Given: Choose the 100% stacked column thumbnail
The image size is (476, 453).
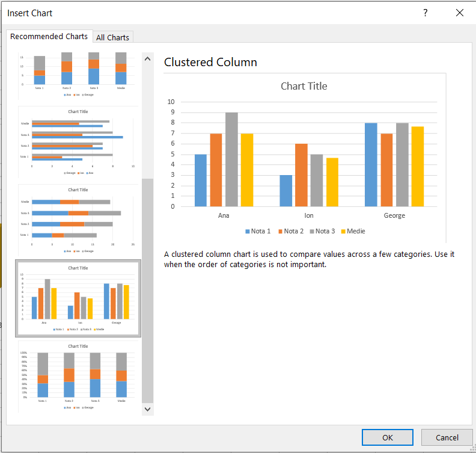Looking at the screenshot, I should point(78,377).
